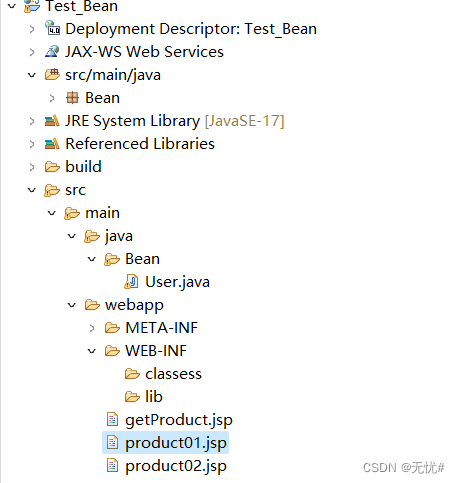The width and height of the screenshot is (460, 483).
Task: Expand the build folder
Action: click(x=32, y=167)
